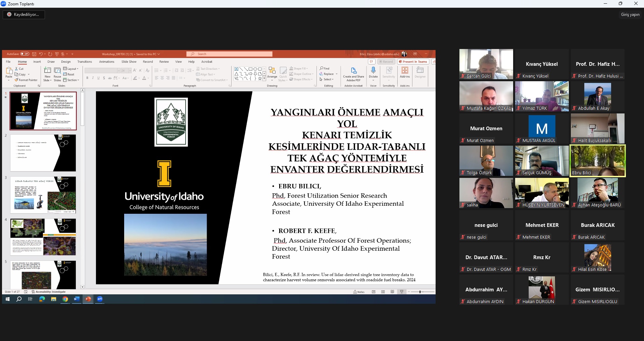
Task: Start Slide Show from status bar icon
Action: click(402, 292)
